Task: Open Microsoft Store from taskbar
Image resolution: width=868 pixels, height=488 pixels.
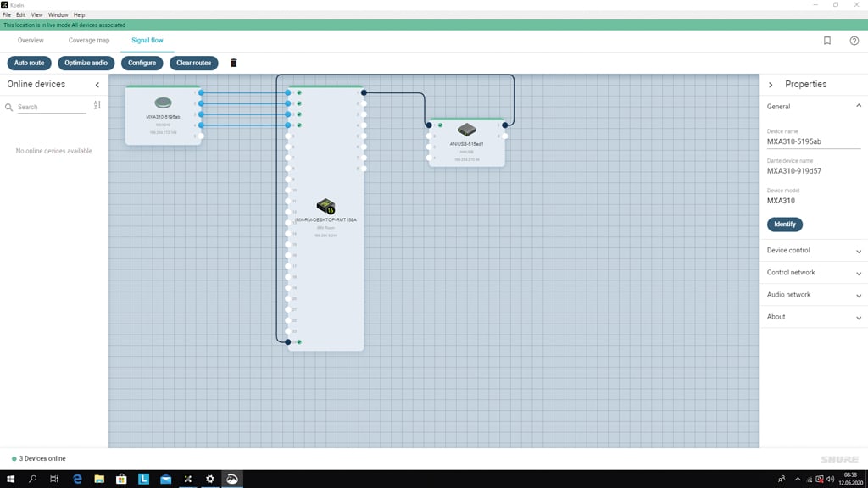Action: [121, 480]
